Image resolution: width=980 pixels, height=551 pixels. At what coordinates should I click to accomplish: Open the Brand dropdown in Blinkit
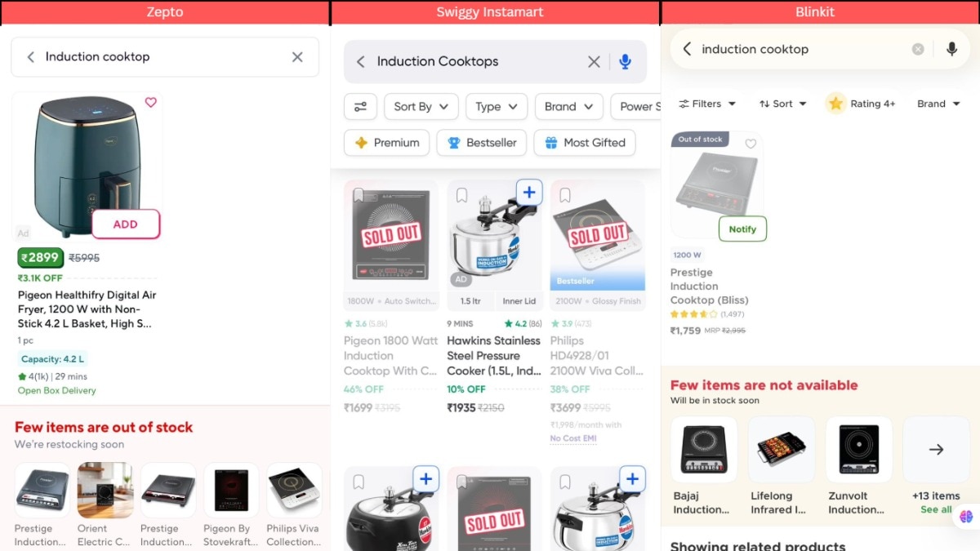coord(938,104)
